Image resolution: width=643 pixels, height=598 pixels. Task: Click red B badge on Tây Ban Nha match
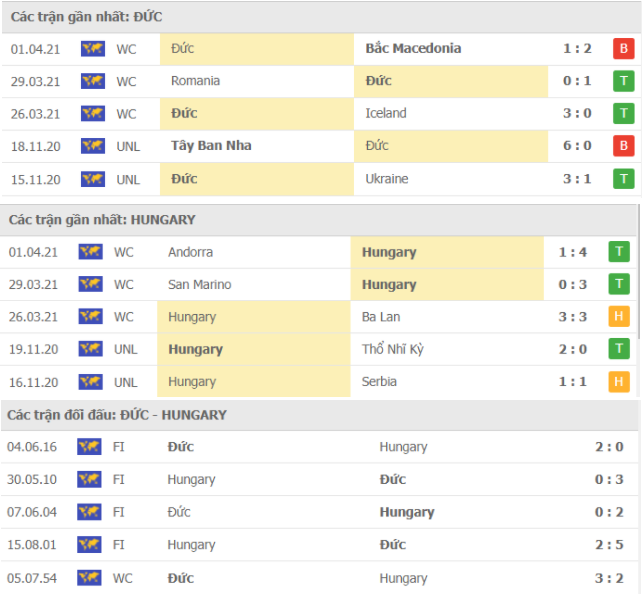point(624,146)
